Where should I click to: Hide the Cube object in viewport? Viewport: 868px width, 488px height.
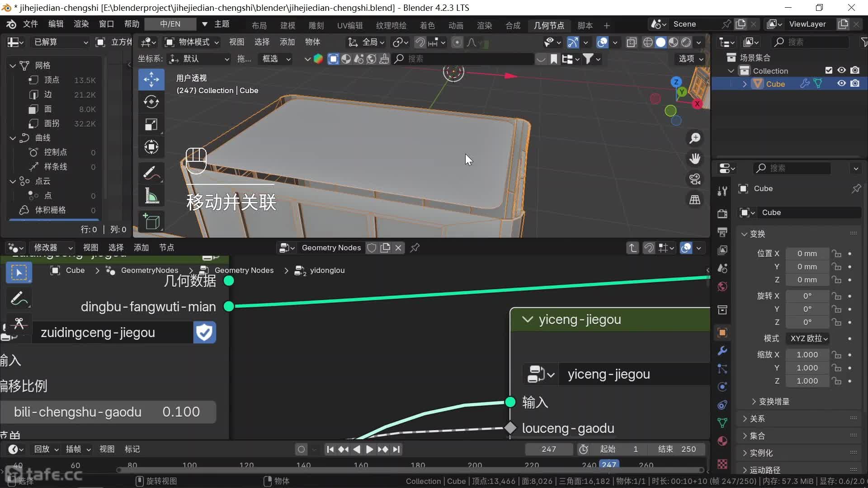tap(841, 84)
